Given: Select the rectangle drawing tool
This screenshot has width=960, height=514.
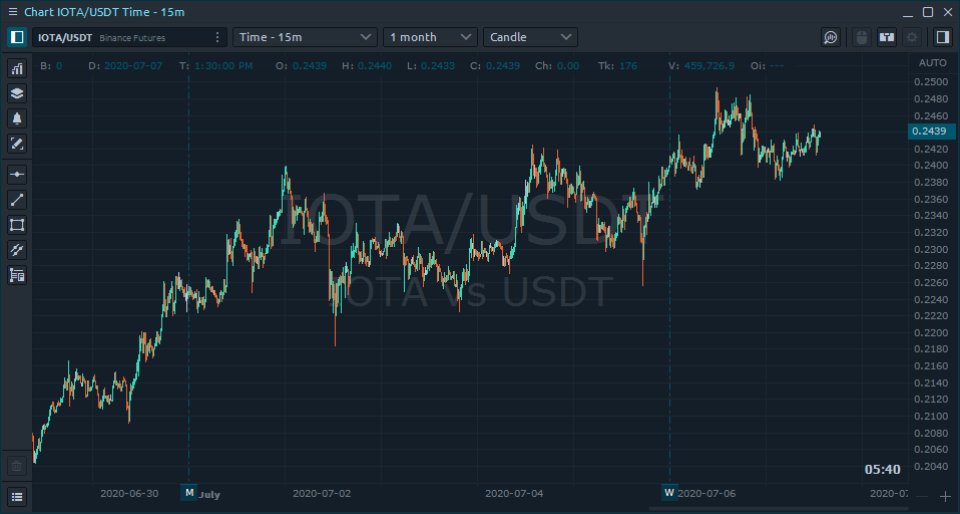Looking at the screenshot, I should tap(17, 225).
